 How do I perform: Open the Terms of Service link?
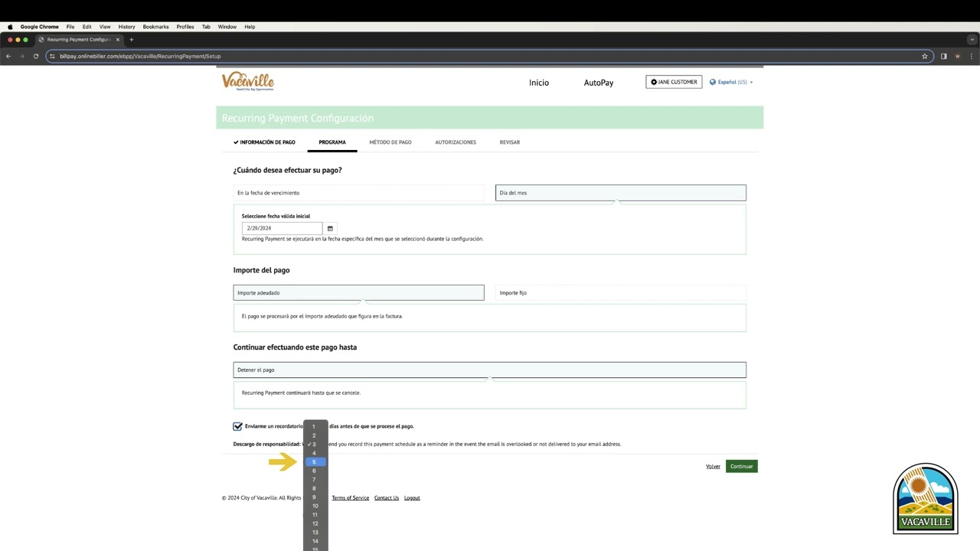point(351,498)
